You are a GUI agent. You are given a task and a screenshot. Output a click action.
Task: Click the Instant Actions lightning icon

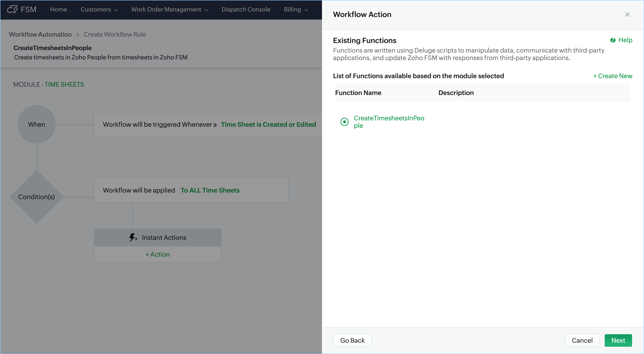(x=133, y=237)
